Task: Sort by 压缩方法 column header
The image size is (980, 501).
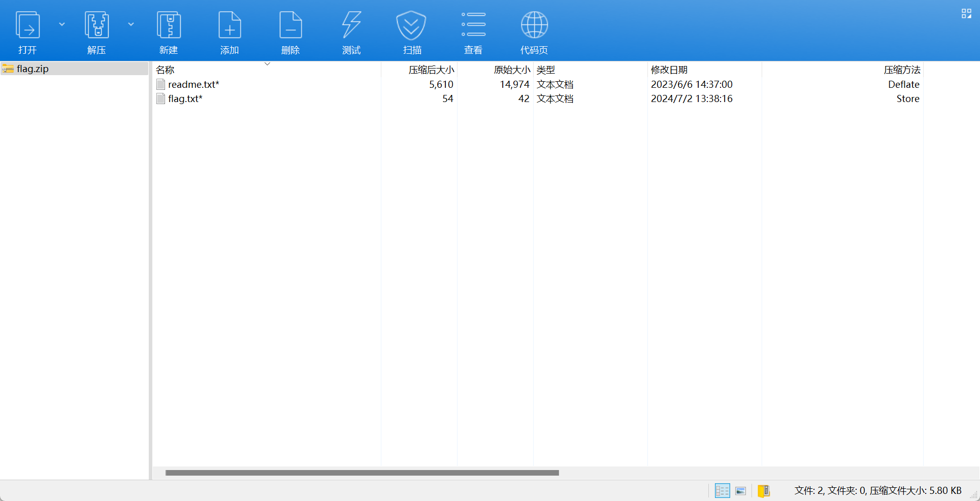Action: click(x=902, y=70)
